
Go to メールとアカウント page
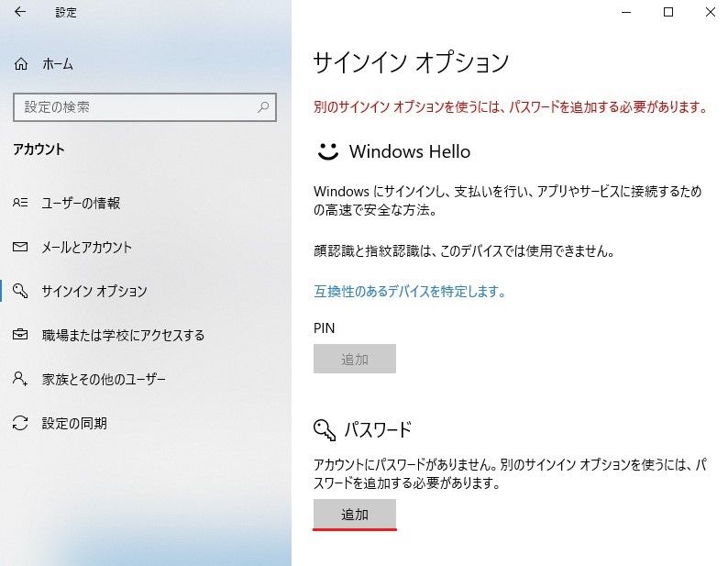tap(87, 247)
